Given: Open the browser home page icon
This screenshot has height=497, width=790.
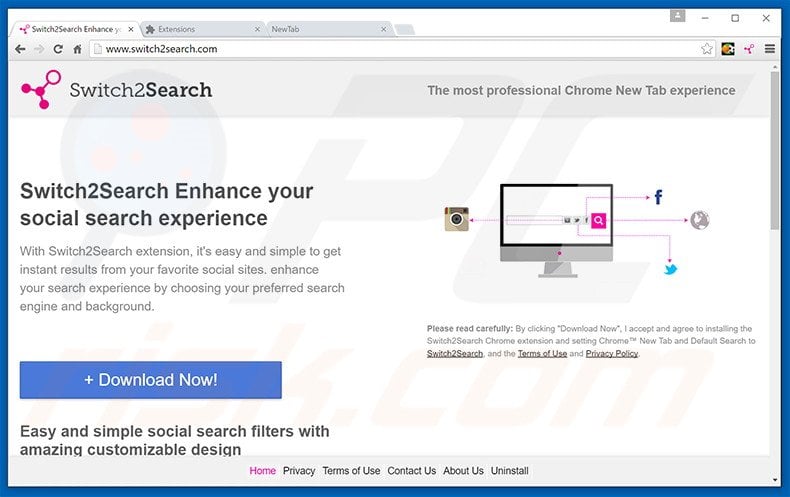Looking at the screenshot, I should pyautogui.click(x=77, y=49).
